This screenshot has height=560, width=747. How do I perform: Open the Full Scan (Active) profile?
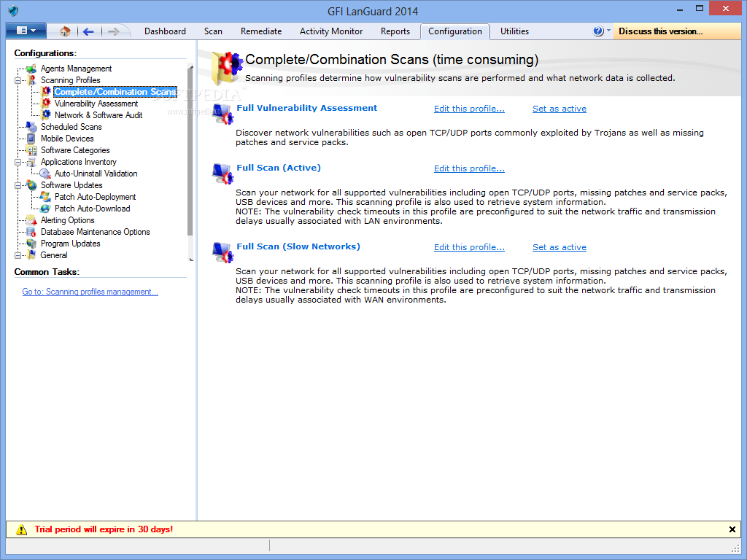point(279,168)
